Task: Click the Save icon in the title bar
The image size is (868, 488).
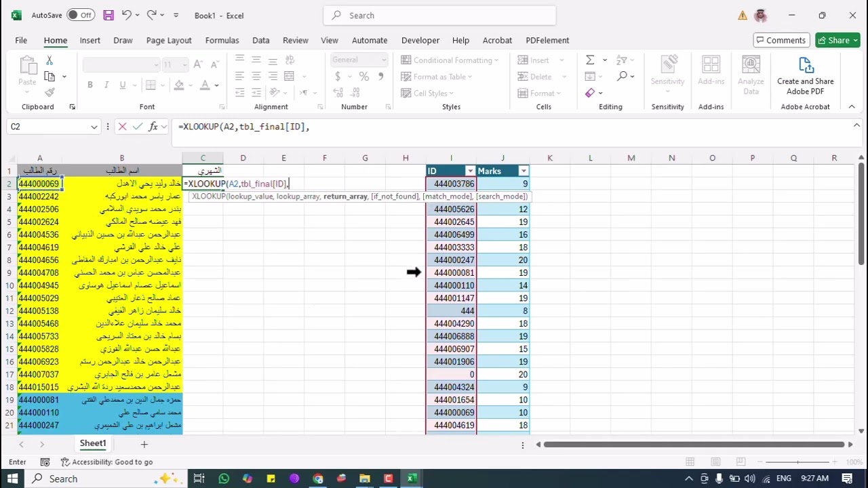Action: (x=108, y=15)
